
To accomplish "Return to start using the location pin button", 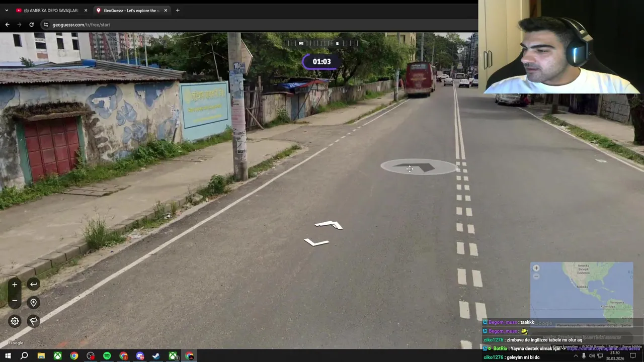I will [x=33, y=303].
